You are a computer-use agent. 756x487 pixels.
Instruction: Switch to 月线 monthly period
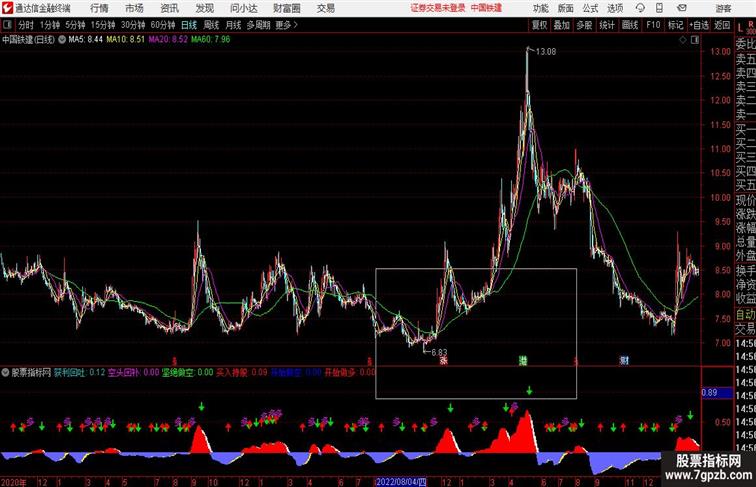click(233, 25)
